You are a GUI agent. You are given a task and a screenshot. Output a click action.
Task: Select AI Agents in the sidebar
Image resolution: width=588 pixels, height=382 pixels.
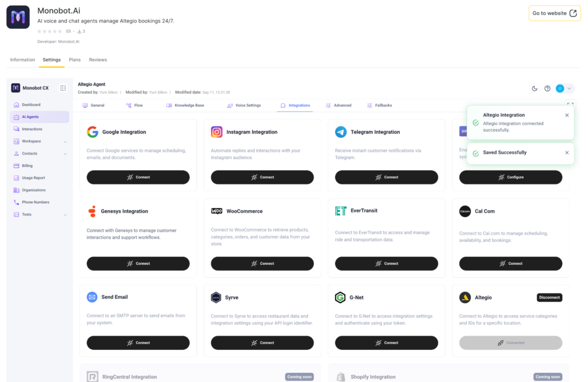point(40,117)
